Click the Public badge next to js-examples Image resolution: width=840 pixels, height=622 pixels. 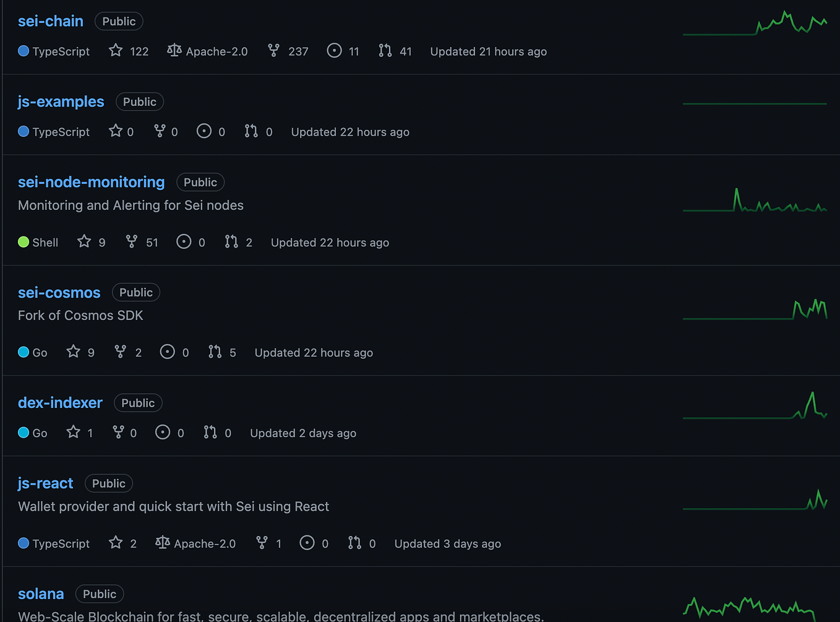[139, 102]
